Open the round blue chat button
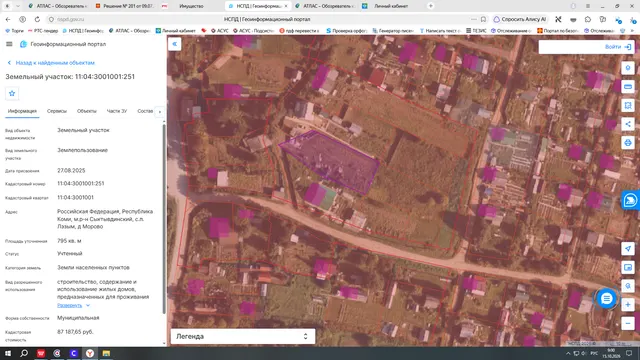The width and height of the screenshot is (640, 360). 607,299
